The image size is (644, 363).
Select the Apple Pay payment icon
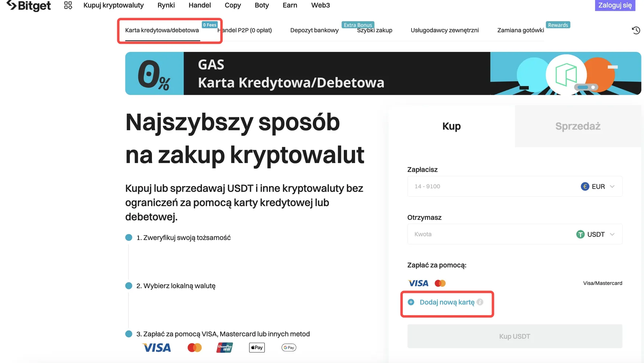(x=257, y=347)
